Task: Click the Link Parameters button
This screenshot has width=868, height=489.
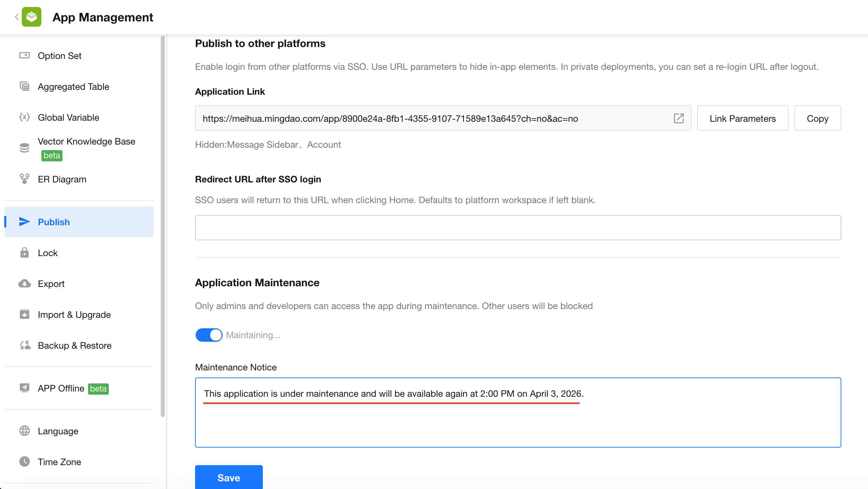Action: click(x=742, y=118)
